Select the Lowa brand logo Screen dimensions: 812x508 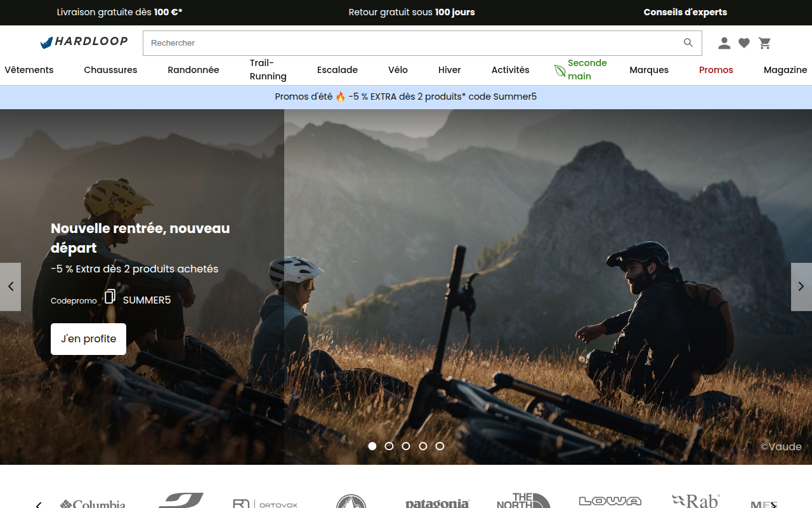coord(610,502)
